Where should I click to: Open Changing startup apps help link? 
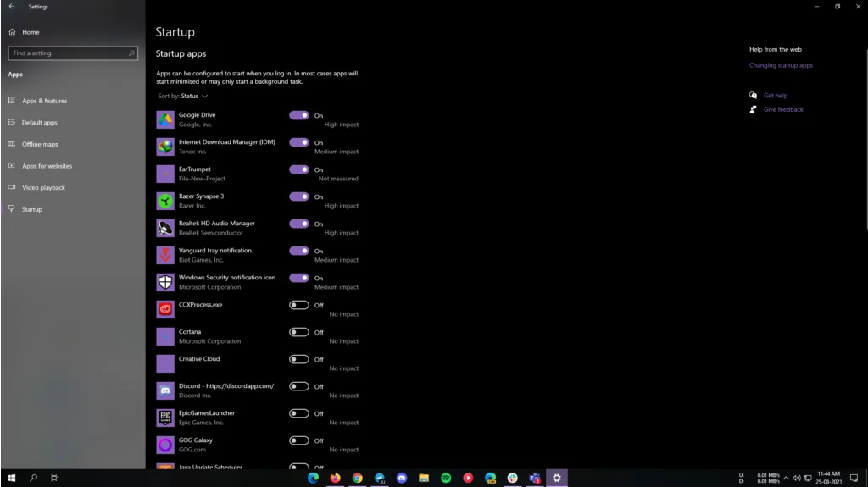tap(781, 65)
